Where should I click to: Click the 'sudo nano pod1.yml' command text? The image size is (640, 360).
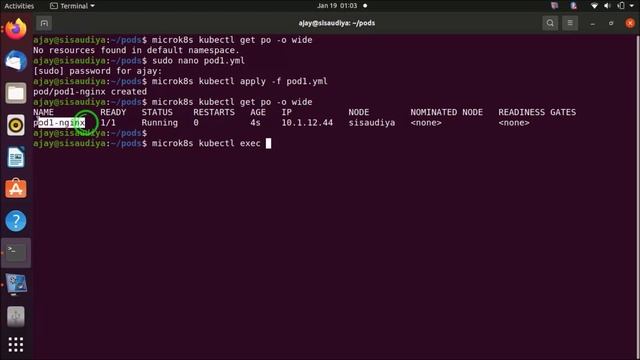point(198,60)
